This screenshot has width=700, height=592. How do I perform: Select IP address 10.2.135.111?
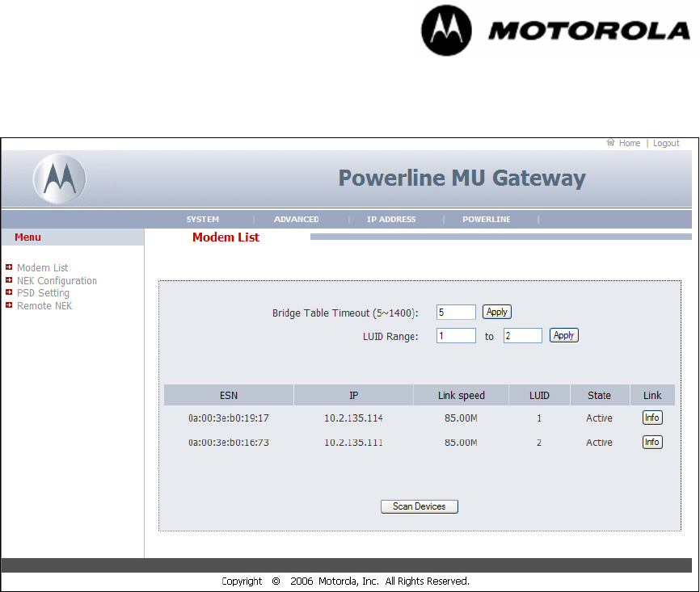coord(353,443)
